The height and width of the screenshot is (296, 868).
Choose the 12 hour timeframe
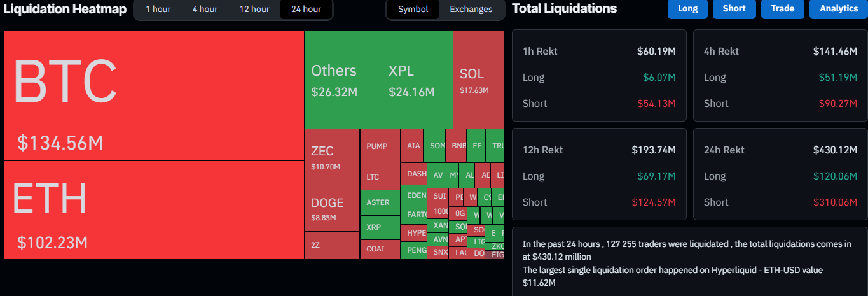pyautogui.click(x=254, y=10)
